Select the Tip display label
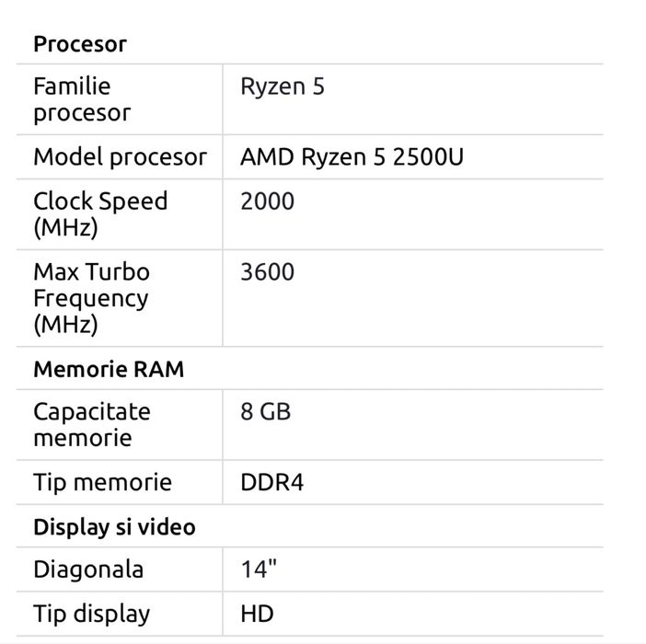The image size is (646, 644). point(91,614)
